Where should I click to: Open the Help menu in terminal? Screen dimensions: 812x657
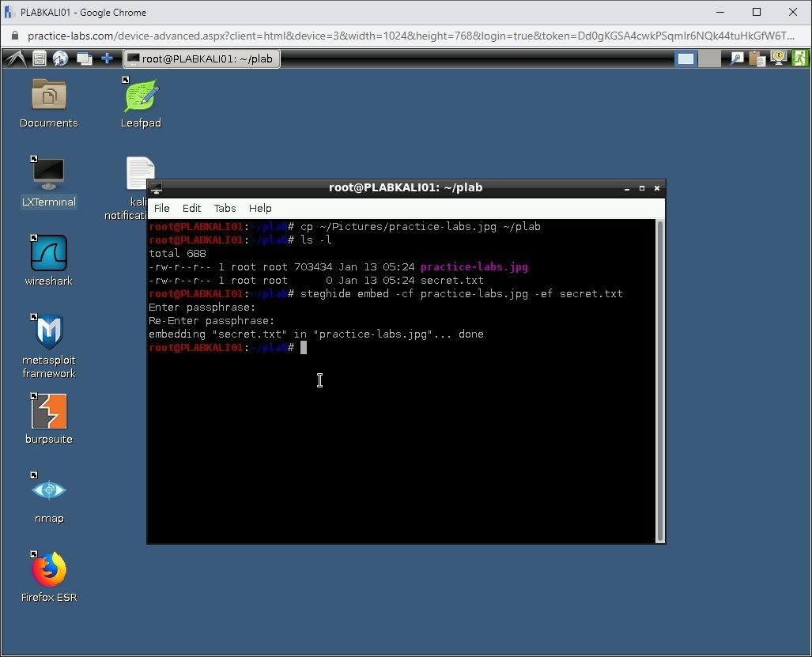(x=260, y=208)
